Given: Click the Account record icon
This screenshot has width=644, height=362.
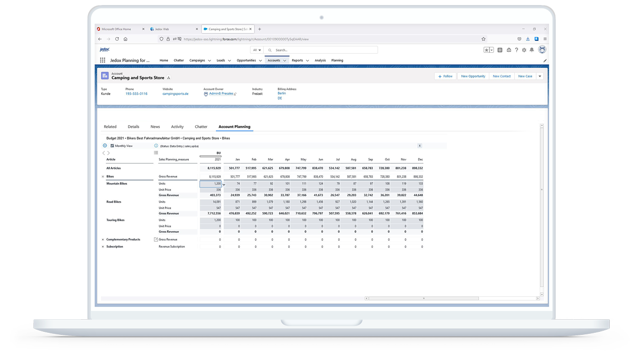Looking at the screenshot, I should point(105,76).
